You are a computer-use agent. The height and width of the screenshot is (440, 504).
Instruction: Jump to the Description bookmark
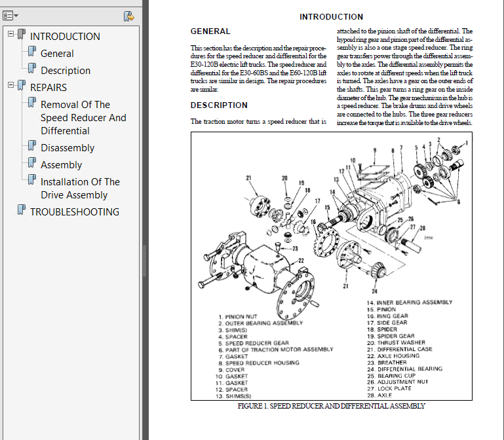click(66, 70)
